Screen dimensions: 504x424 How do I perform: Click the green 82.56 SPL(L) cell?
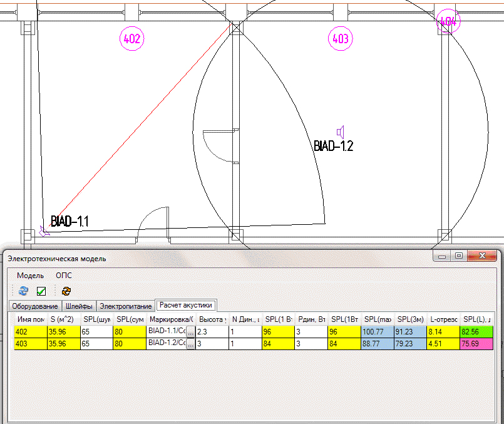pyautogui.click(x=476, y=332)
